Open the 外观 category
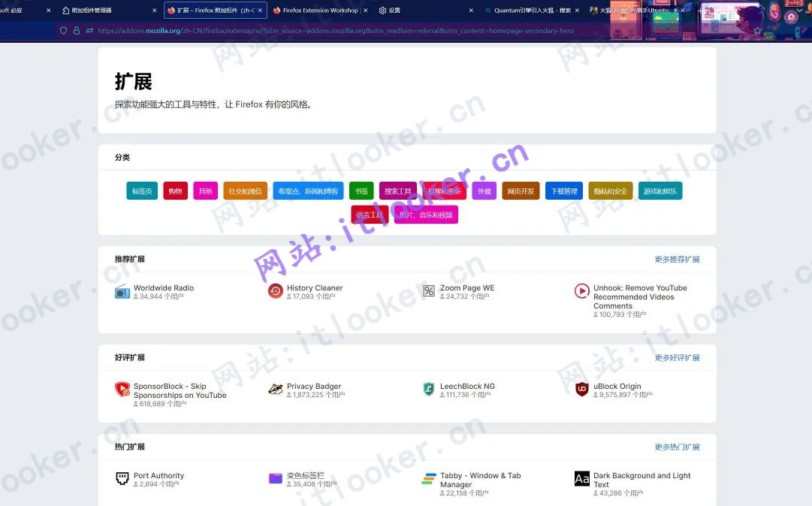 (484, 191)
